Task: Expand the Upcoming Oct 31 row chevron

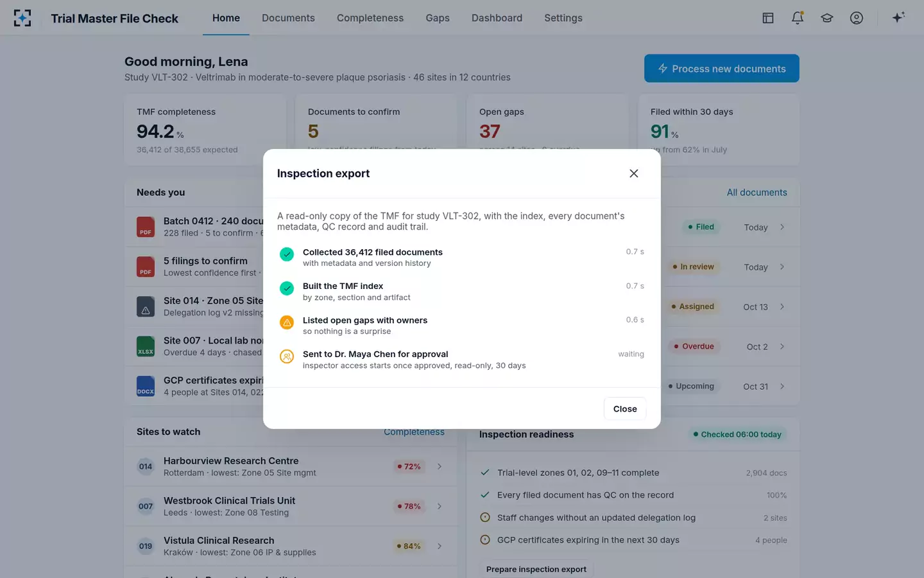Action: tap(782, 386)
